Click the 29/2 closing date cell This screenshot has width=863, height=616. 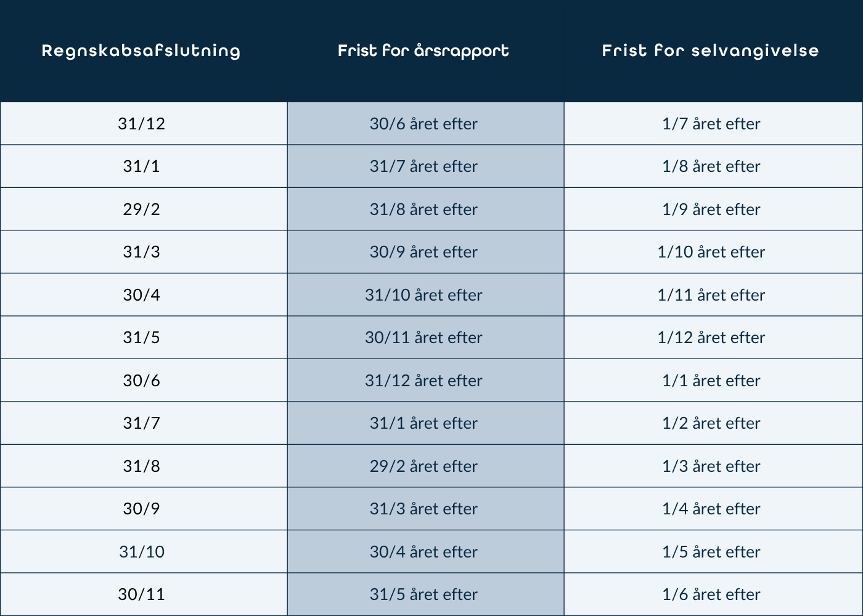142,209
